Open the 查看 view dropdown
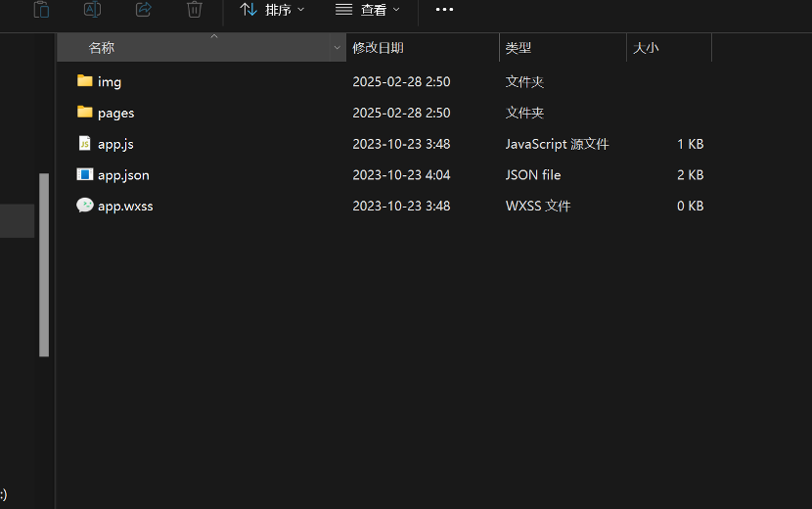This screenshot has width=812, height=509. point(367,10)
